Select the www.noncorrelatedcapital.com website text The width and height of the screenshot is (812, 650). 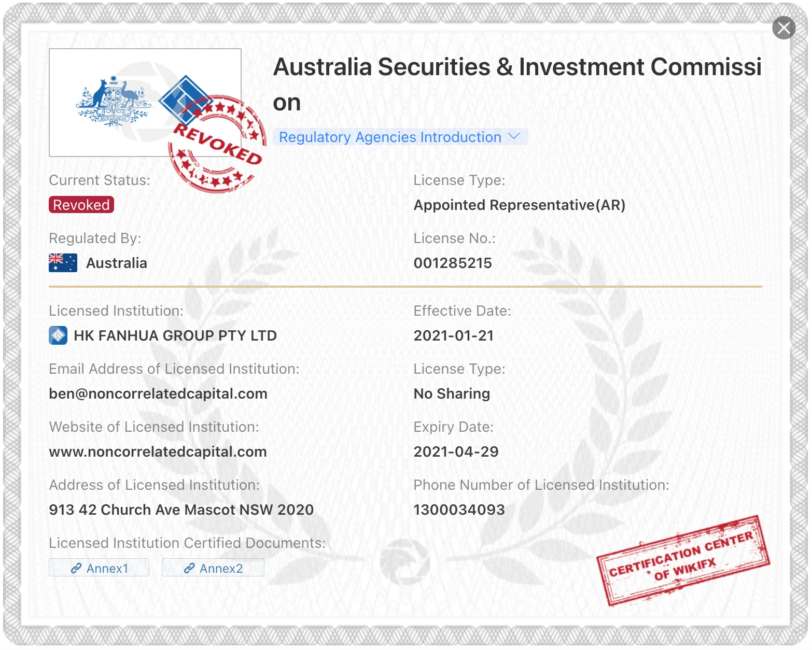pos(158,451)
